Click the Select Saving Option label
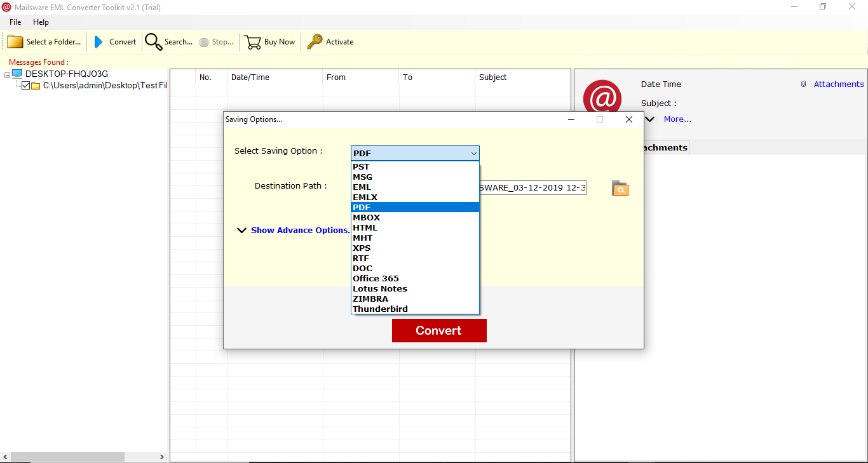Viewport: 868px width, 463px height. [278, 151]
